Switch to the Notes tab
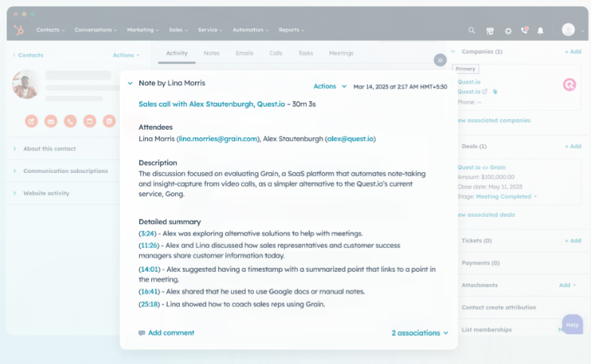This screenshot has width=591, height=364. click(x=212, y=53)
